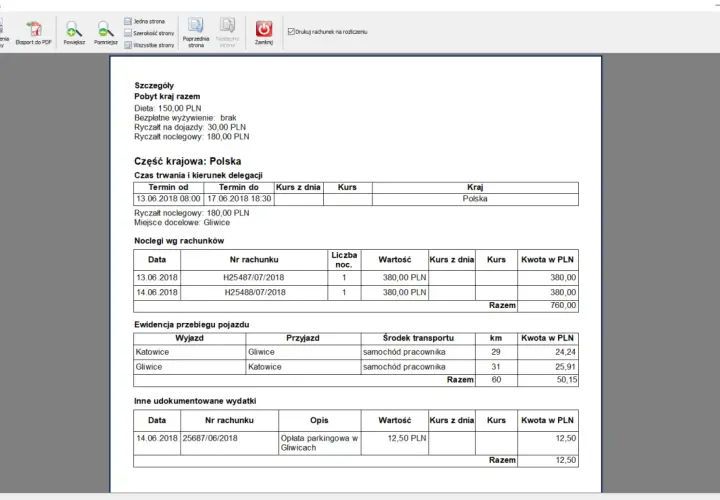This screenshot has height=500, width=720.
Task: Click the Szczegóły heading
Action: [x=154, y=85]
